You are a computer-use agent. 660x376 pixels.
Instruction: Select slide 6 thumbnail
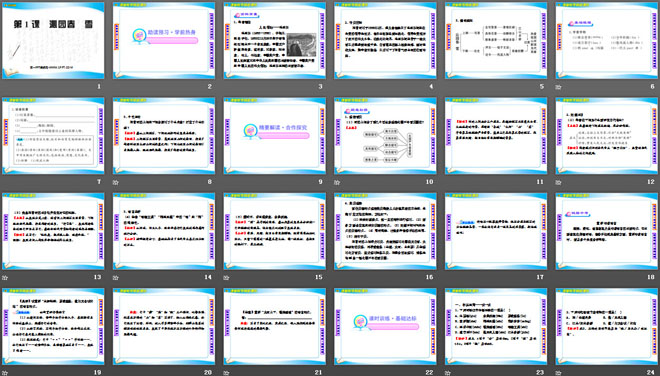[607, 40]
